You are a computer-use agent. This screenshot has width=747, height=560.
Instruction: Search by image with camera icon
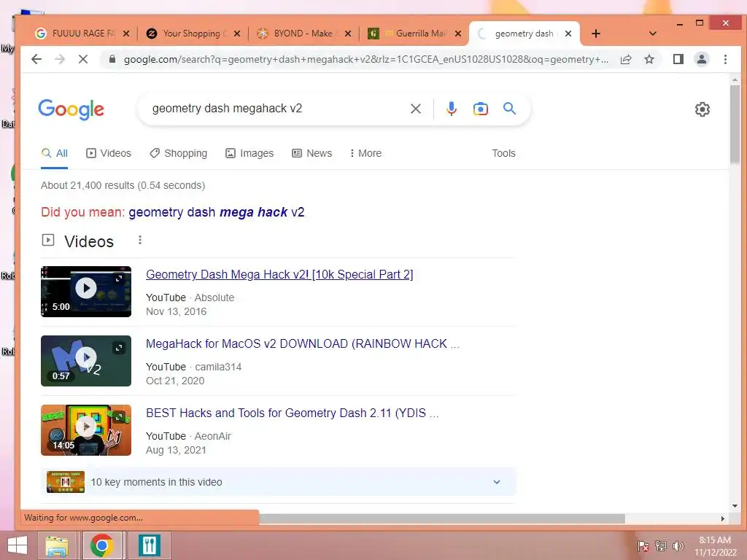click(x=480, y=109)
